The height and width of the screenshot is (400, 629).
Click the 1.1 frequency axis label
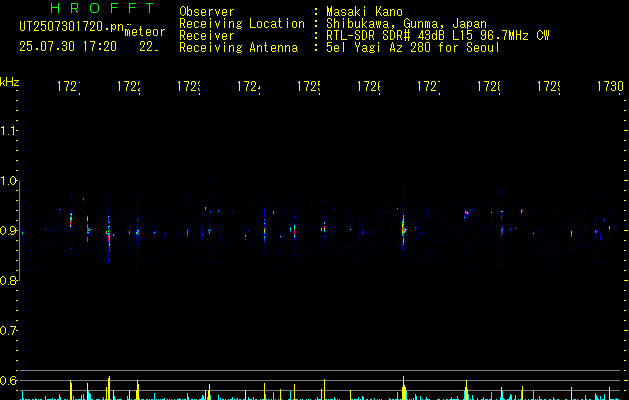[x=8, y=131]
